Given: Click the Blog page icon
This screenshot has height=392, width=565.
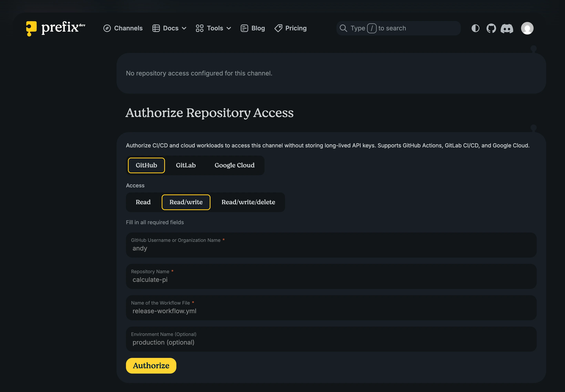Looking at the screenshot, I should click(x=244, y=28).
